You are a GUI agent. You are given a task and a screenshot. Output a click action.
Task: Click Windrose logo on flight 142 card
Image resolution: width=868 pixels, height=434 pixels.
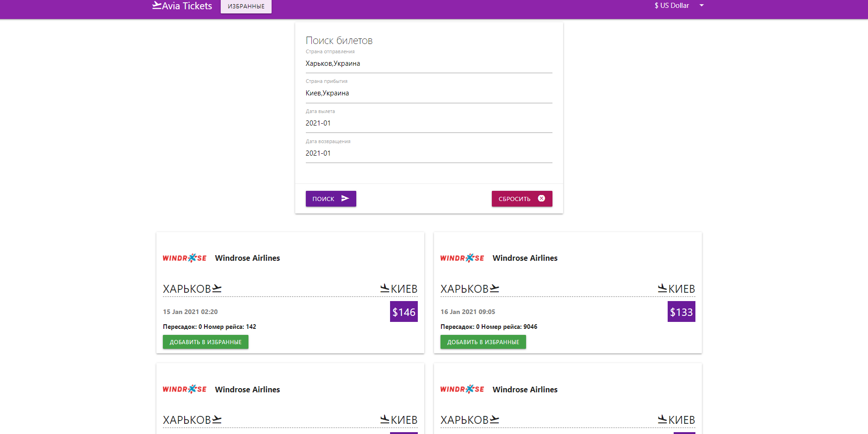pos(185,258)
